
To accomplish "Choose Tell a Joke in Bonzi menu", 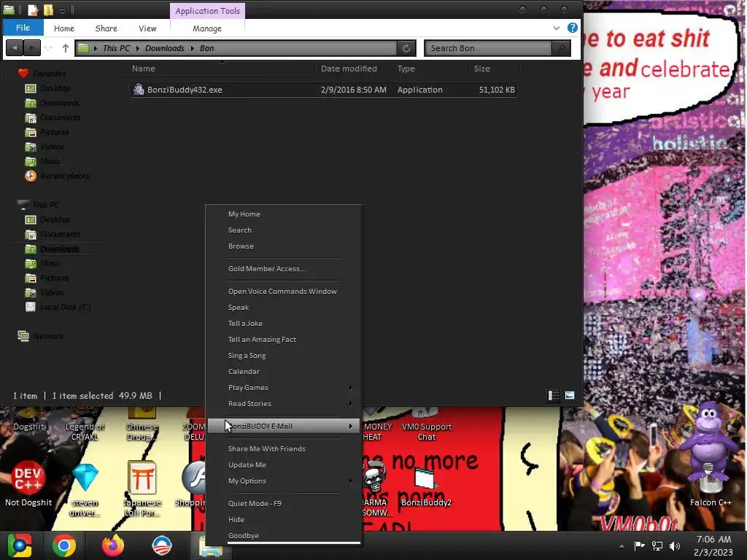I will point(284,323).
